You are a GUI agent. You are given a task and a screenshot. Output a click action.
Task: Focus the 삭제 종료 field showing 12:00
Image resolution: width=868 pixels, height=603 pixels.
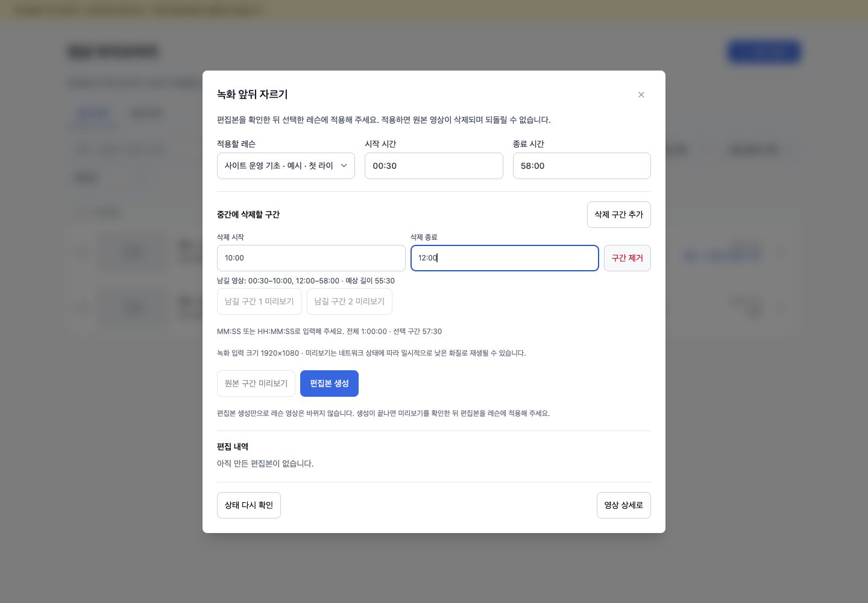click(505, 258)
